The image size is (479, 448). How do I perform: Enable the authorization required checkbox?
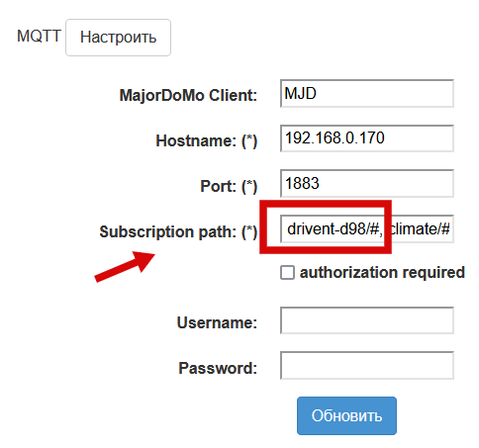tap(287, 273)
